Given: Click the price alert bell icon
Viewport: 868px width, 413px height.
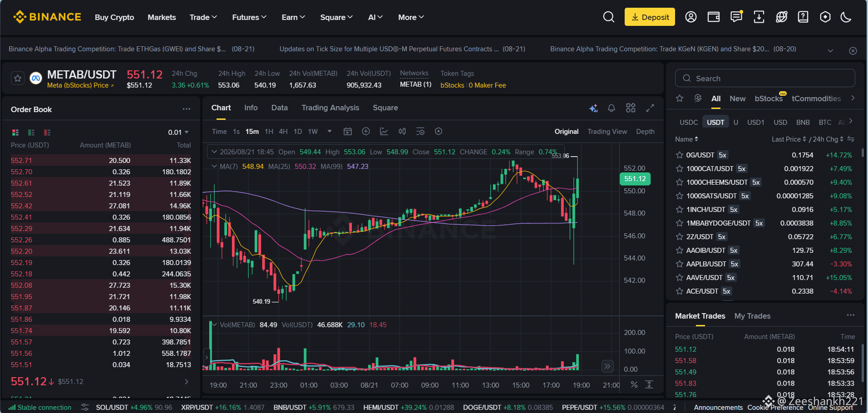Looking at the screenshot, I should point(612,108).
